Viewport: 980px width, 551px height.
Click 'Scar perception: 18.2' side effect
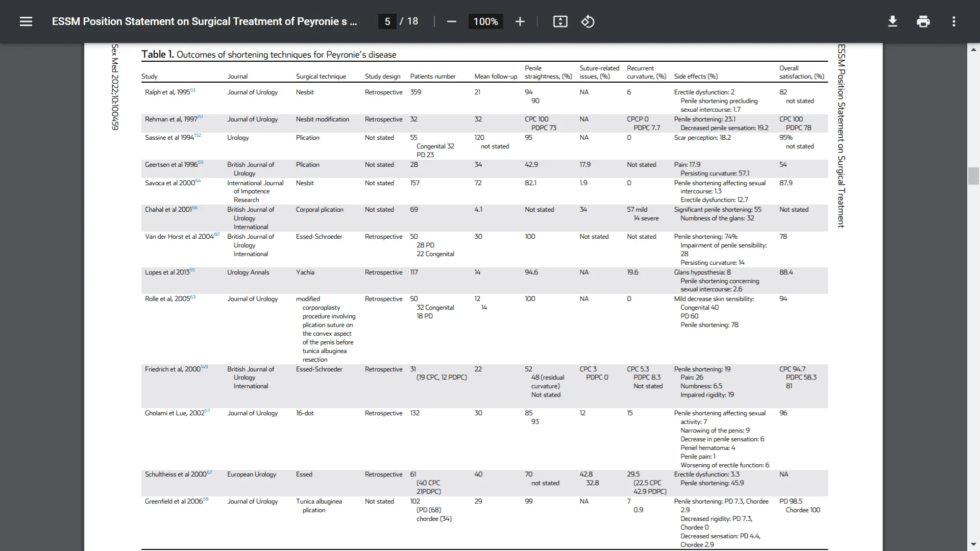pos(702,138)
